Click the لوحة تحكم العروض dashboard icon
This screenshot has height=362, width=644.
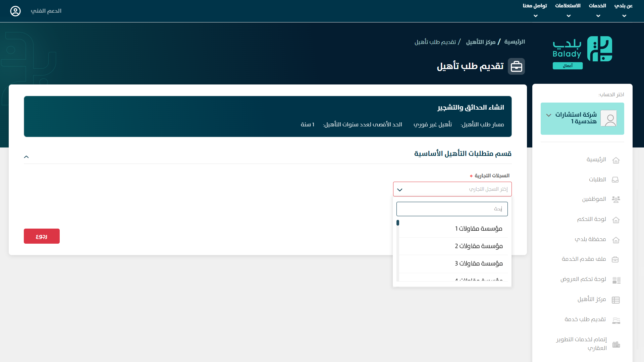(x=616, y=280)
